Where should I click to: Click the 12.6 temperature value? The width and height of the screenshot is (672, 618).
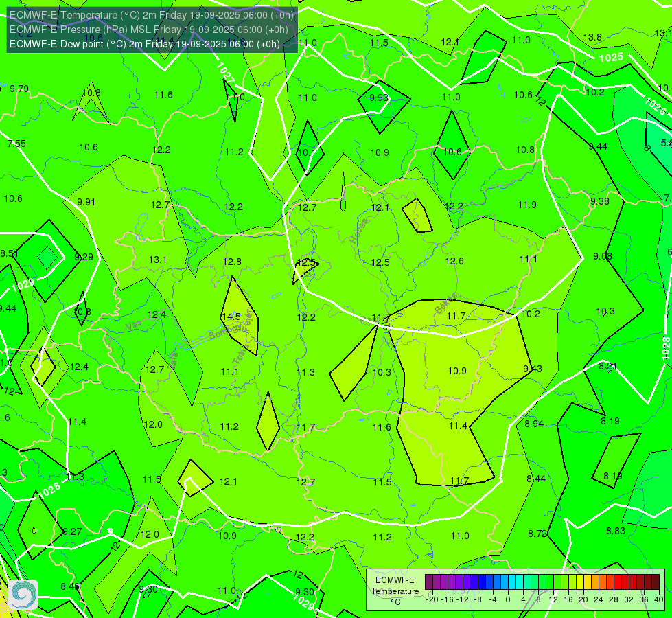(x=454, y=261)
